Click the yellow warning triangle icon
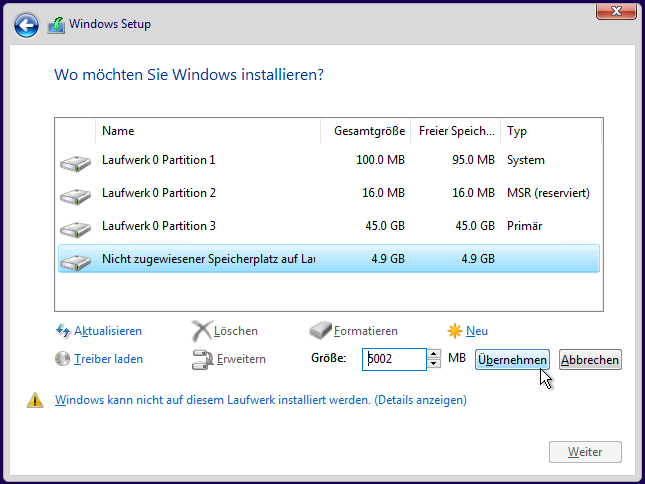The height and width of the screenshot is (484, 645). pos(35,400)
